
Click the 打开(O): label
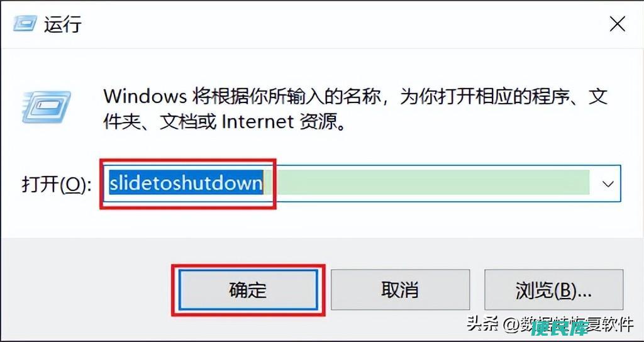(x=56, y=185)
